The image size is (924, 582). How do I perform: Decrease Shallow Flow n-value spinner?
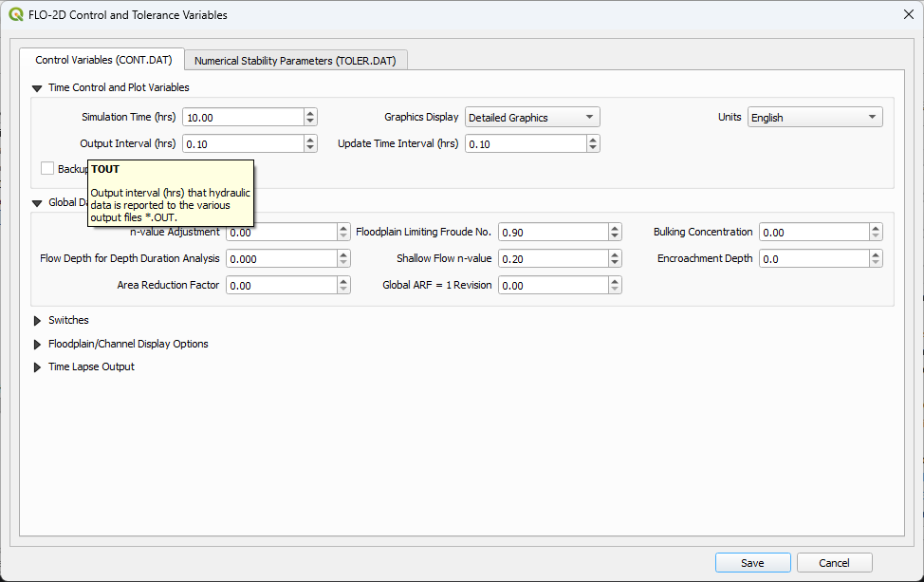(615, 263)
